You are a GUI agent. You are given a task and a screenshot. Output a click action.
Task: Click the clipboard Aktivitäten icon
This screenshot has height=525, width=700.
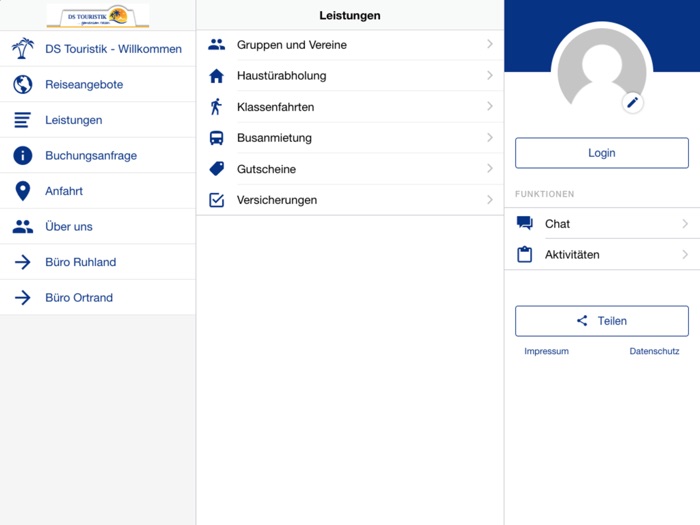525,255
